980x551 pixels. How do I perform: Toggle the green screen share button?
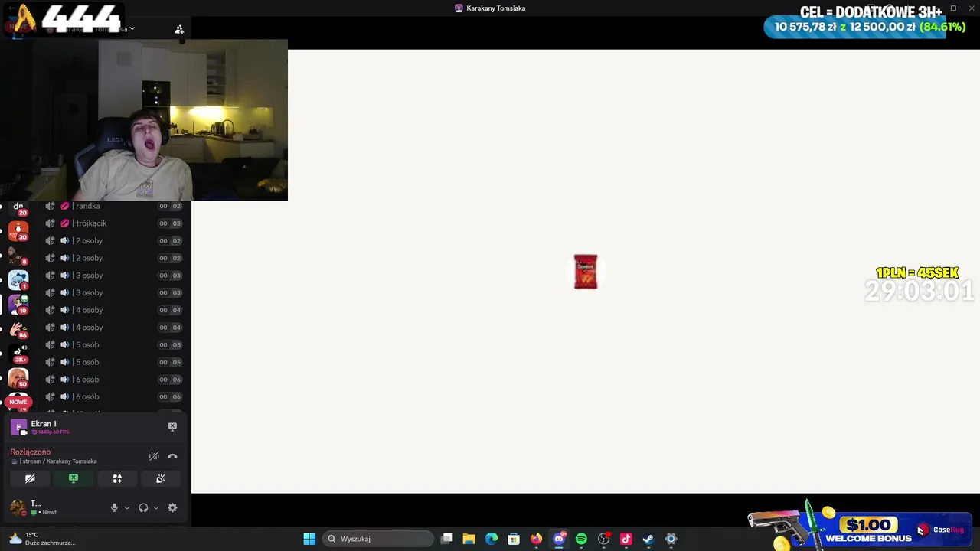73,478
